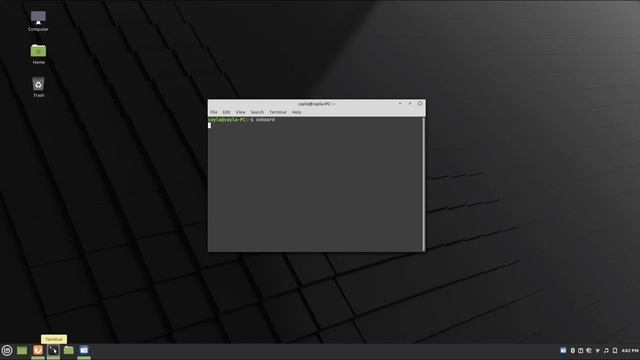Open the Trash desktop icon
This screenshot has height=360, width=640.
point(38,87)
